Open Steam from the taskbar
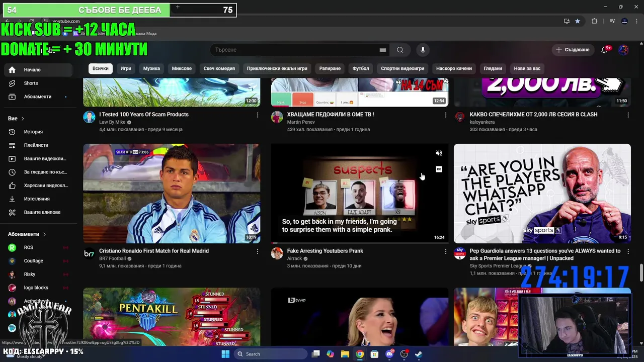This screenshot has height=362, width=644. [419, 354]
